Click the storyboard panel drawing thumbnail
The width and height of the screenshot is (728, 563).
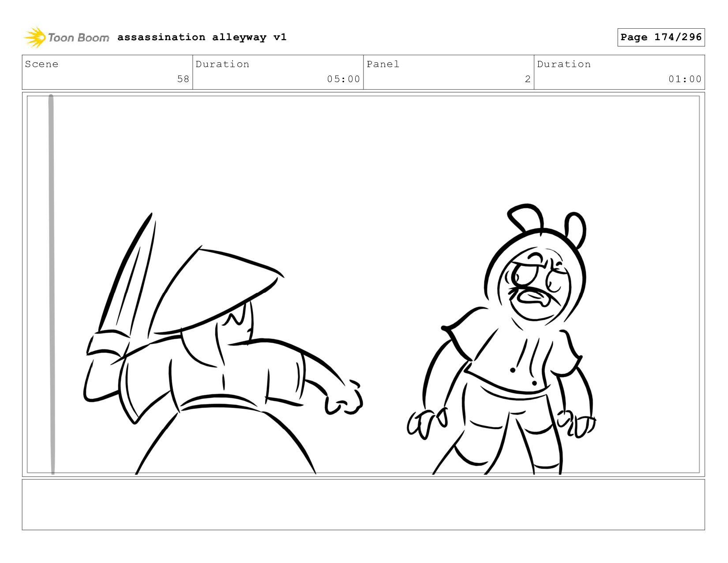[x=364, y=284]
